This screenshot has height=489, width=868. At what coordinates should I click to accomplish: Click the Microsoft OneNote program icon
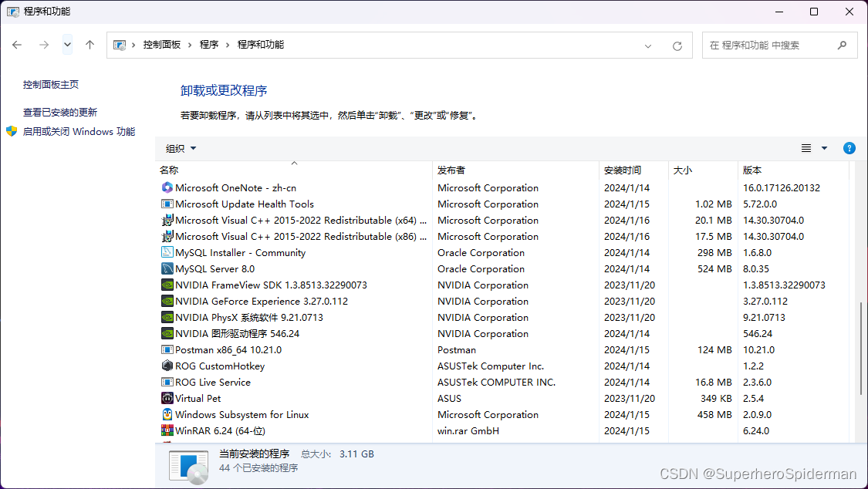click(x=167, y=187)
